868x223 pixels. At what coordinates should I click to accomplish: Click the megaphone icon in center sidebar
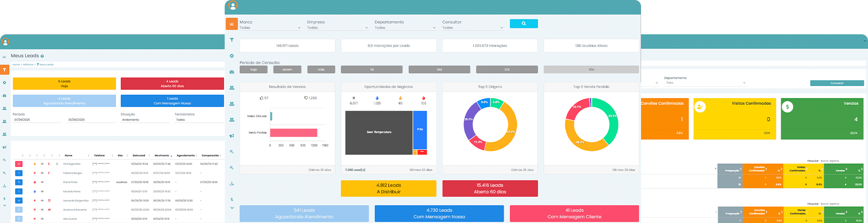tap(231, 135)
